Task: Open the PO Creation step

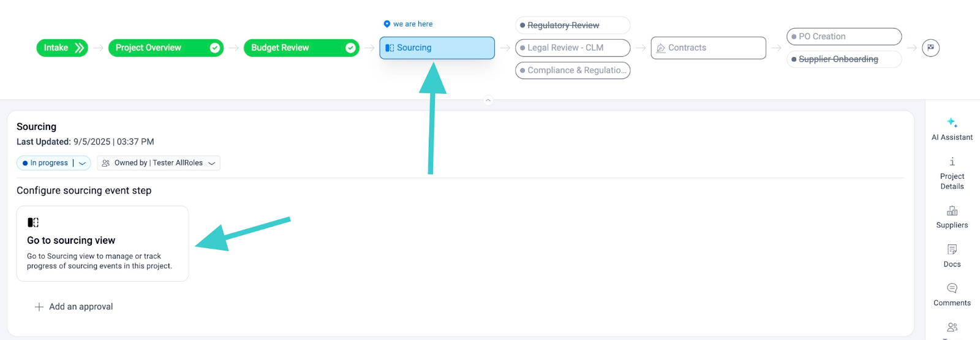Action: pyautogui.click(x=843, y=37)
